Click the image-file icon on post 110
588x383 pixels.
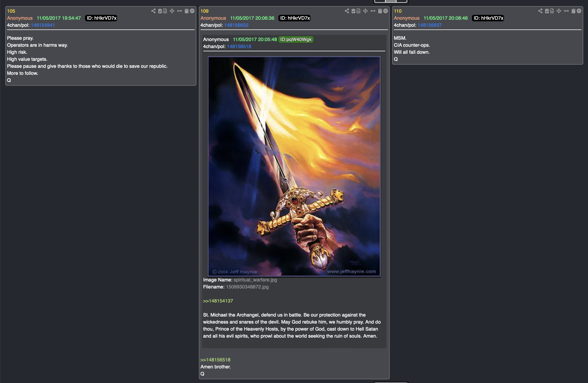(x=552, y=11)
